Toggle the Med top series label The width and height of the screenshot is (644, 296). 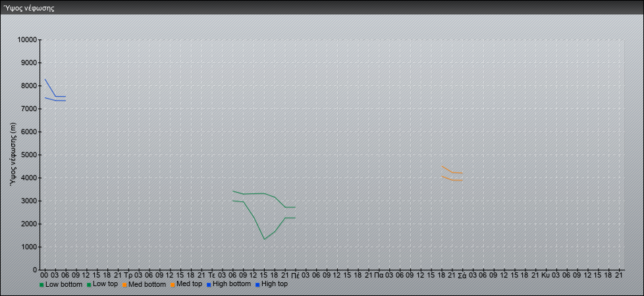(189, 284)
